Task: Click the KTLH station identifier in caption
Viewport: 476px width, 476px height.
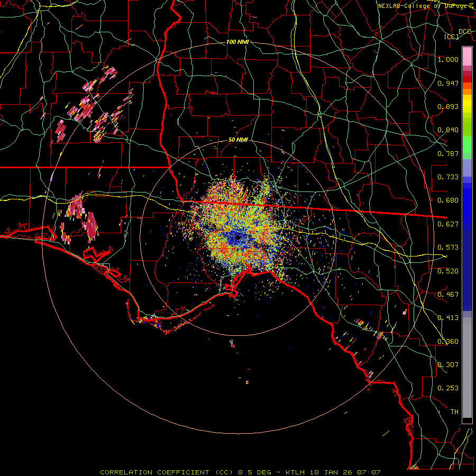Action: click(295, 472)
